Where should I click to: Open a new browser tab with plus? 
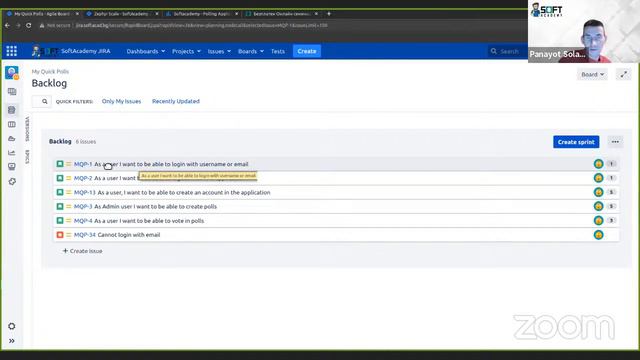tap(329, 14)
